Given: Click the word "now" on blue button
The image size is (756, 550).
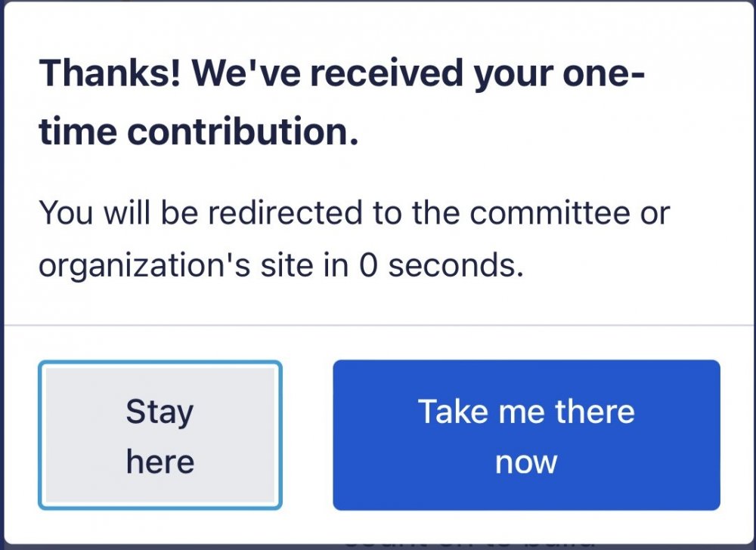Looking at the screenshot, I should (x=526, y=462).
